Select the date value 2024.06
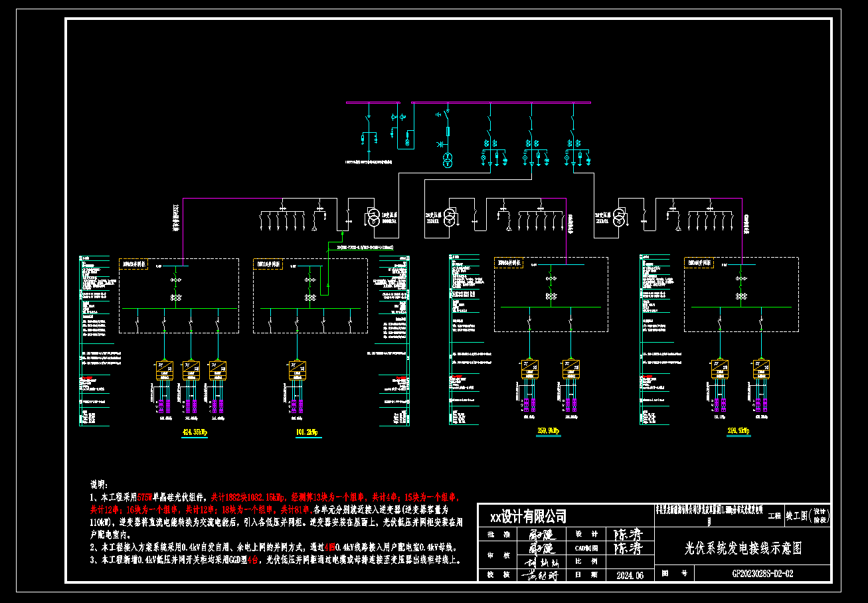 click(630, 575)
